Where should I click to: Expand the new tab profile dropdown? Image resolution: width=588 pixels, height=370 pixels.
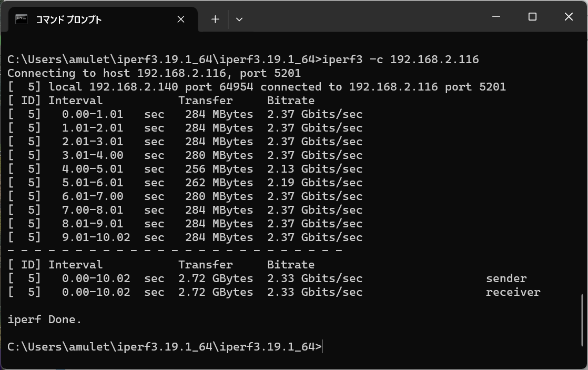tap(239, 19)
